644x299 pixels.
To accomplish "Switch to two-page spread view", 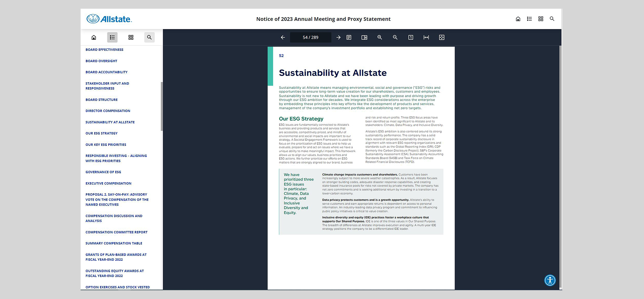I will (364, 37).
